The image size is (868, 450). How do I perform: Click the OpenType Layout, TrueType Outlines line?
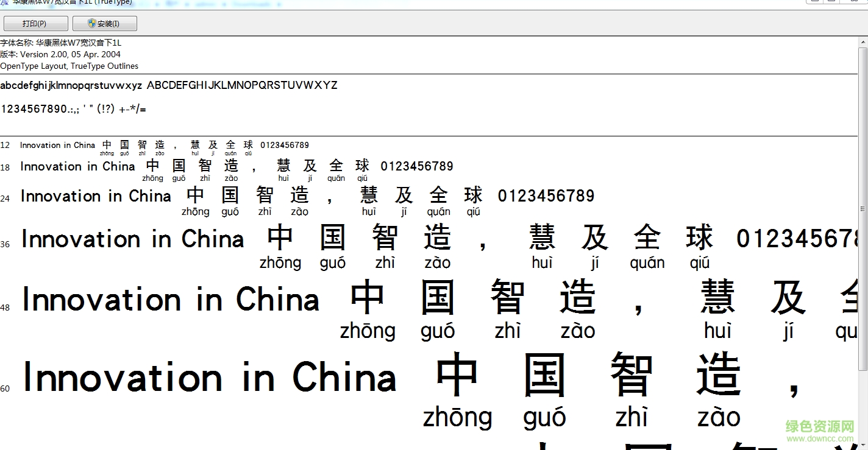[69, 66]
